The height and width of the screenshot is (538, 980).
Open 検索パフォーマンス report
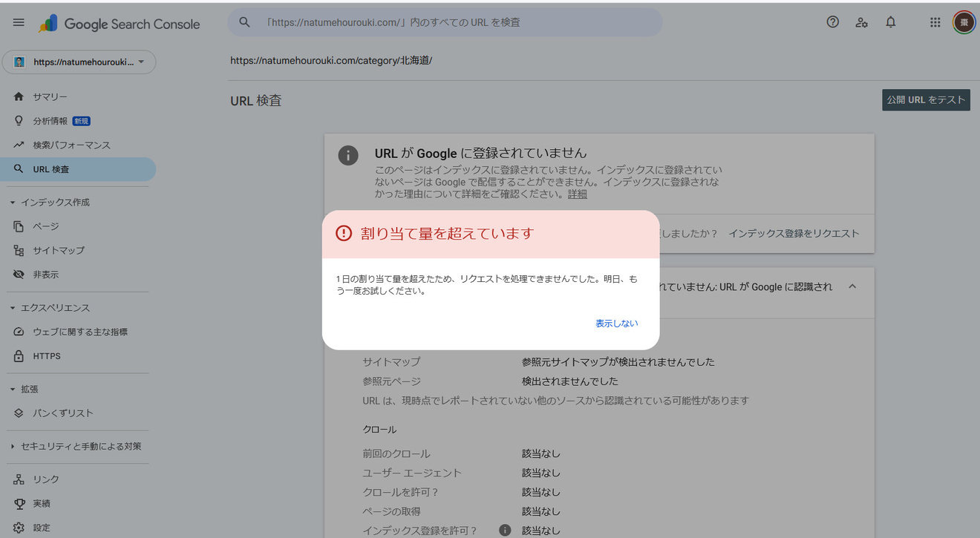coord(71,145)
